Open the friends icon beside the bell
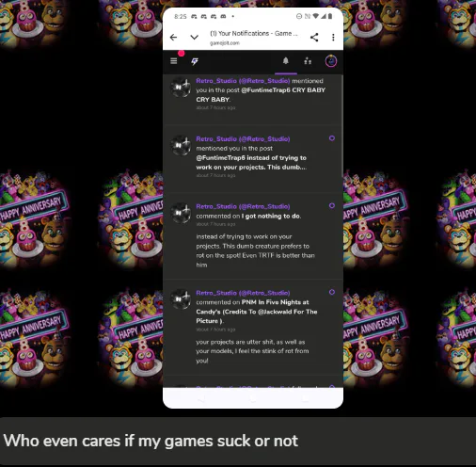This screenshot has width=476, height=467. [x=308, y=61]
